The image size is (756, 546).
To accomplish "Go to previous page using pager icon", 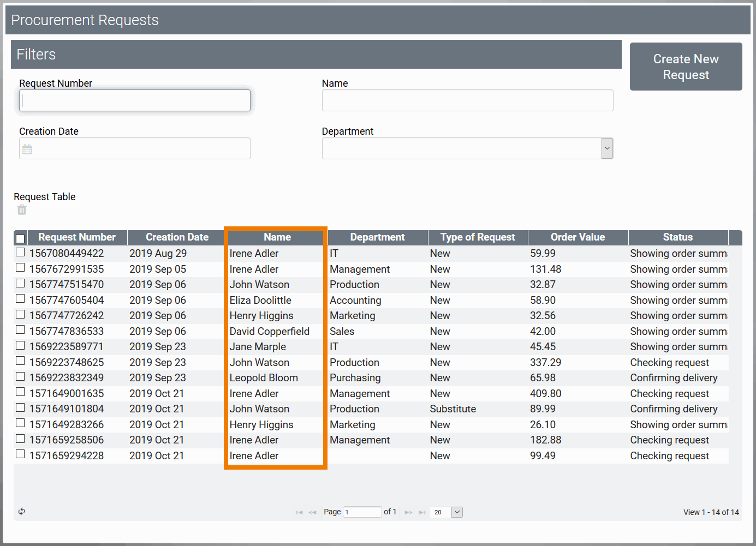I will [x=312, y=512].
